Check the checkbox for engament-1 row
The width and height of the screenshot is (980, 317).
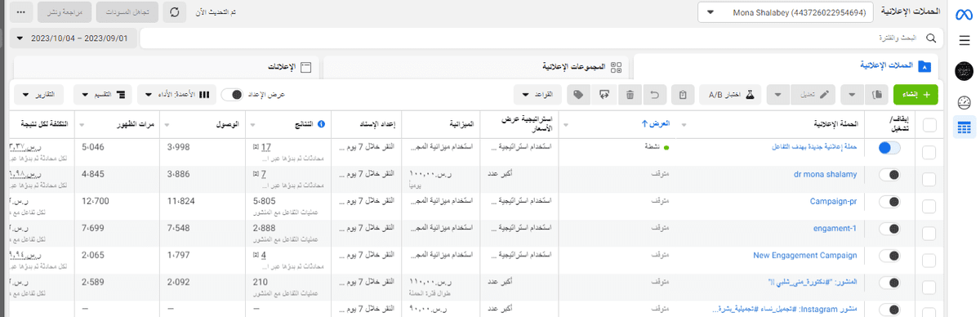coord(929,233)
